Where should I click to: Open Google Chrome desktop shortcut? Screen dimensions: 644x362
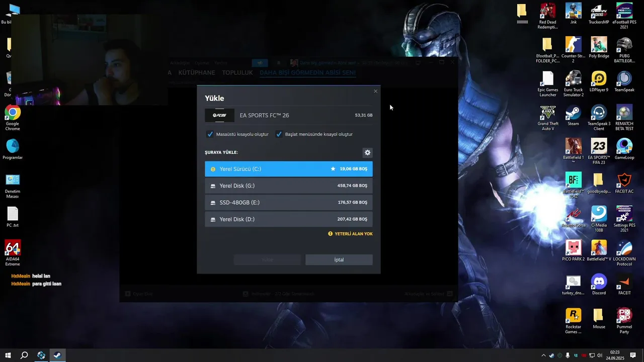click(x=13, y=118)
